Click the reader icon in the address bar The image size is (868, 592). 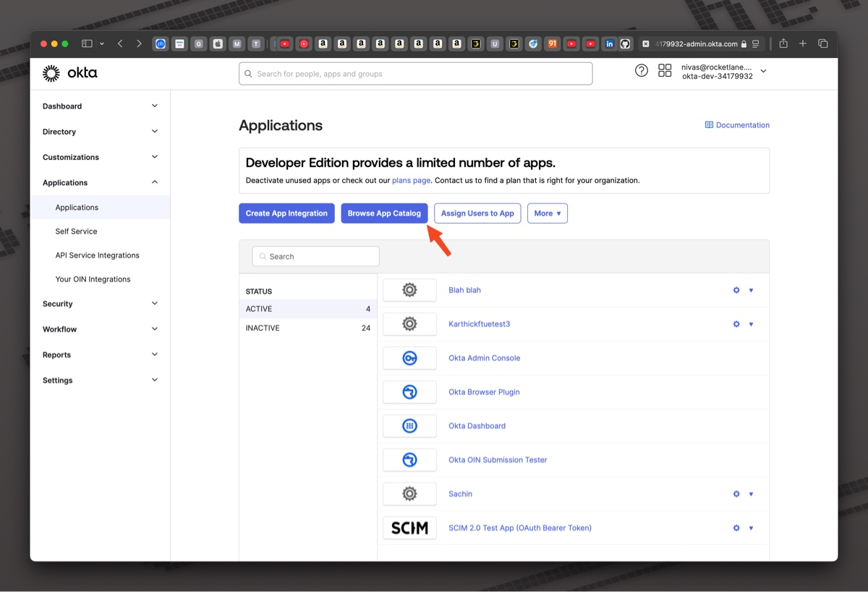[756, 44]
